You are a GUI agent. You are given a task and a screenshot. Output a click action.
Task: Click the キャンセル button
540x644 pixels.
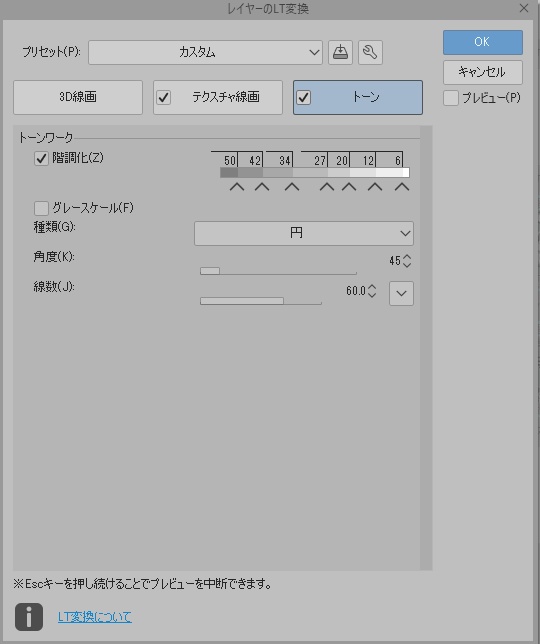pyautogui.click(x=483, y=72)
